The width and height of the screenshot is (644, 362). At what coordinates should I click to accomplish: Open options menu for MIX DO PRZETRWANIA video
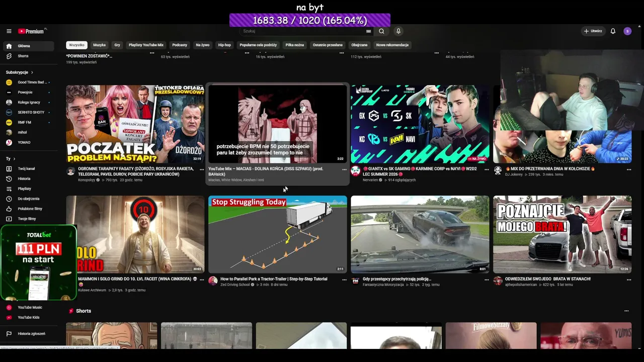coord(629,169)
